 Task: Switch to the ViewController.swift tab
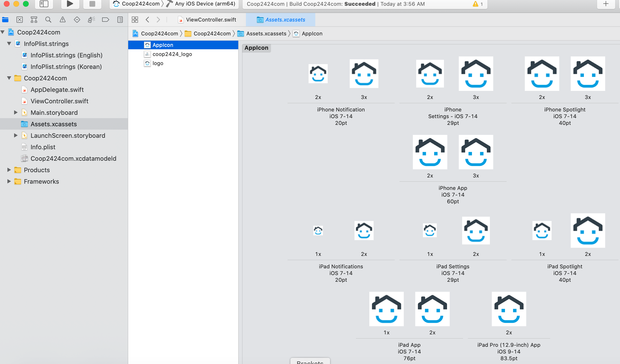click(x=211, y=20)
